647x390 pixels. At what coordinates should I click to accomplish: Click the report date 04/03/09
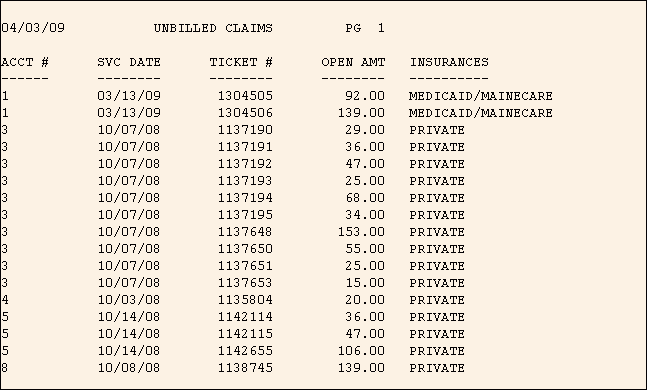33,28
